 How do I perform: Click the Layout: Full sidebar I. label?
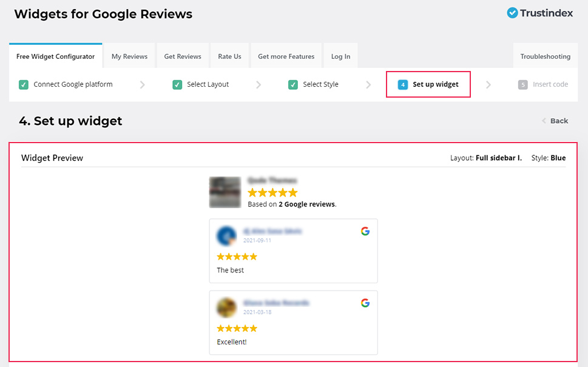coord(486,158)
